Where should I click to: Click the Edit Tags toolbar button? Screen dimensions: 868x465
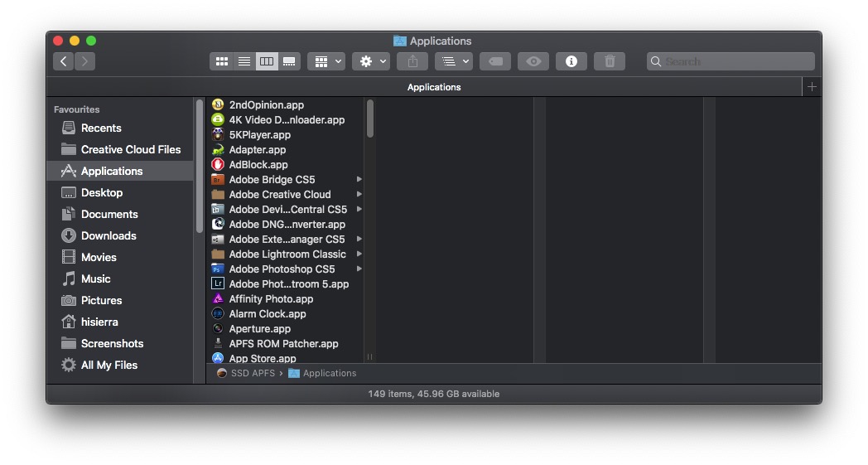tap(495, 61)
